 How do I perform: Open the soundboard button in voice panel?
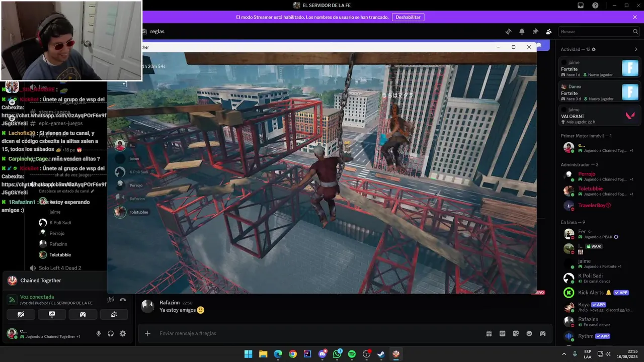[x=114, y=315]
